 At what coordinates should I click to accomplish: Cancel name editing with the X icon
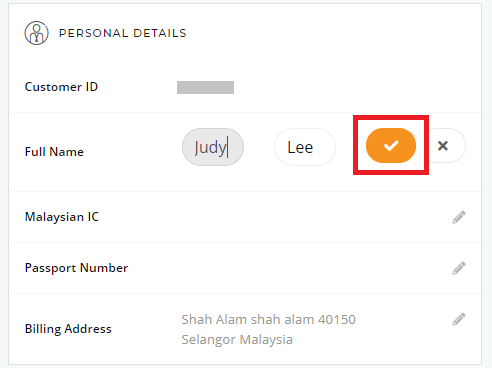pyautogui.click(x=443, y=146)
